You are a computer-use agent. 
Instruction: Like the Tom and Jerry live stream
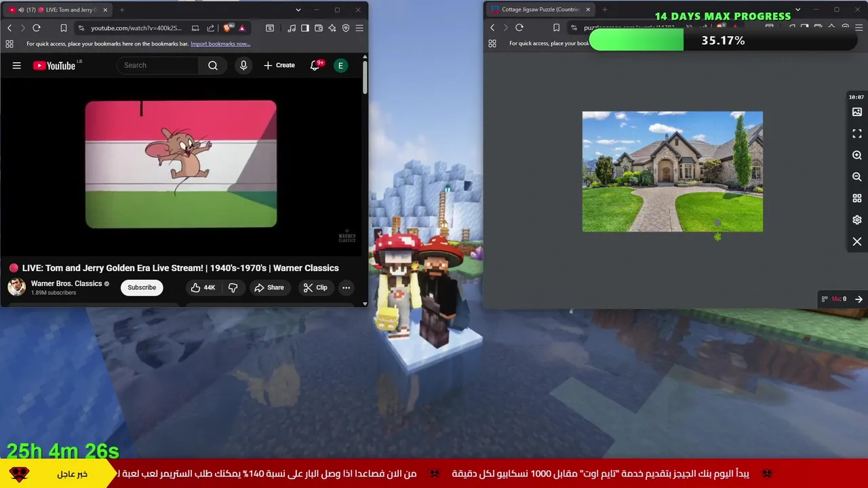[203, 287]
